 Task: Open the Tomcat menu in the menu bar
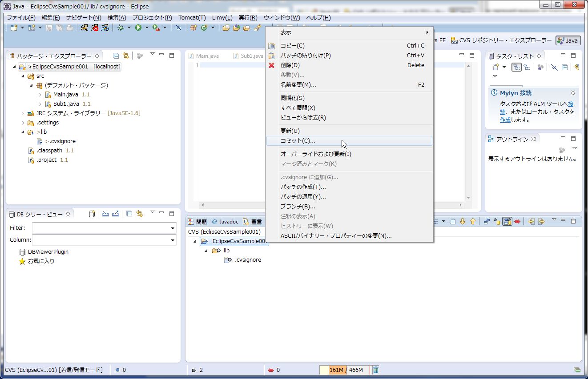pos(191,17)
